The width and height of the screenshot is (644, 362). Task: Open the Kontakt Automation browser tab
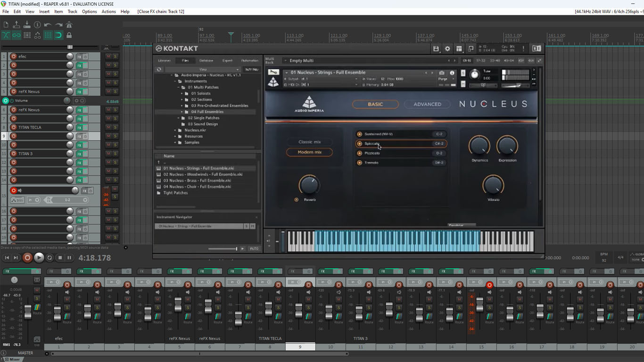[249, 60]
